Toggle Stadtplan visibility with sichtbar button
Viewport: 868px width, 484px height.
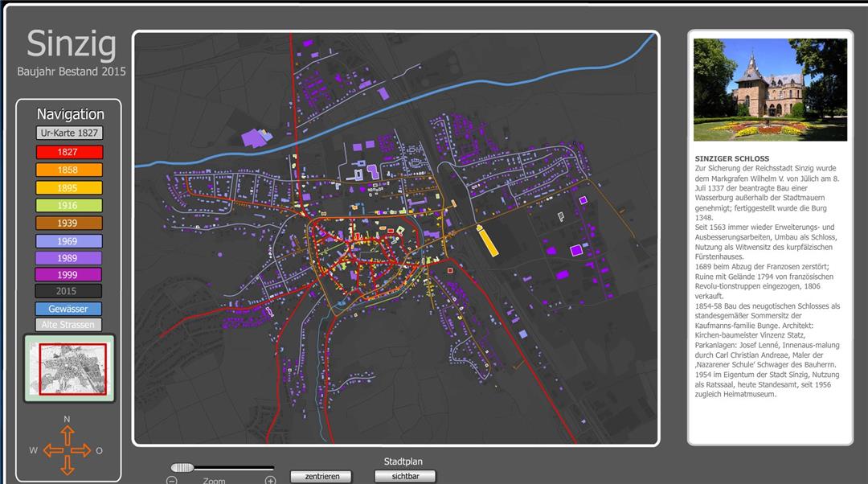click(x=403, y=476)
